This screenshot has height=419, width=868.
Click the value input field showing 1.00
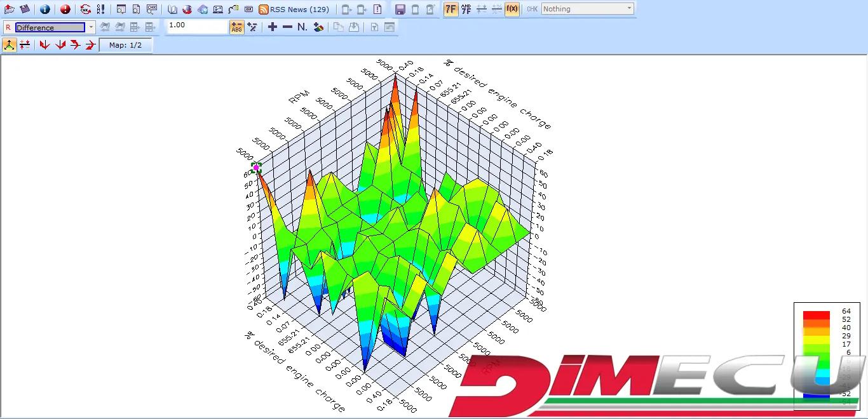coord(196,27)
